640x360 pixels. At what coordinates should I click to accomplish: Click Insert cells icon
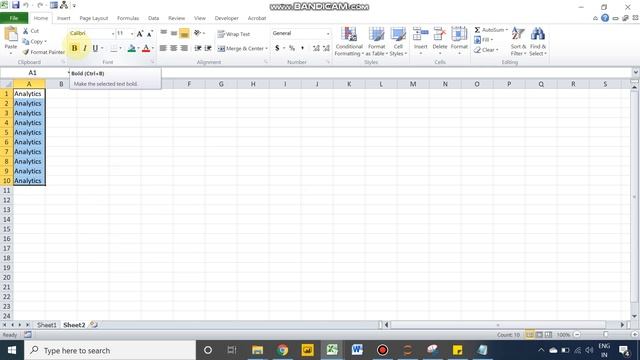[x=420, y=34]
